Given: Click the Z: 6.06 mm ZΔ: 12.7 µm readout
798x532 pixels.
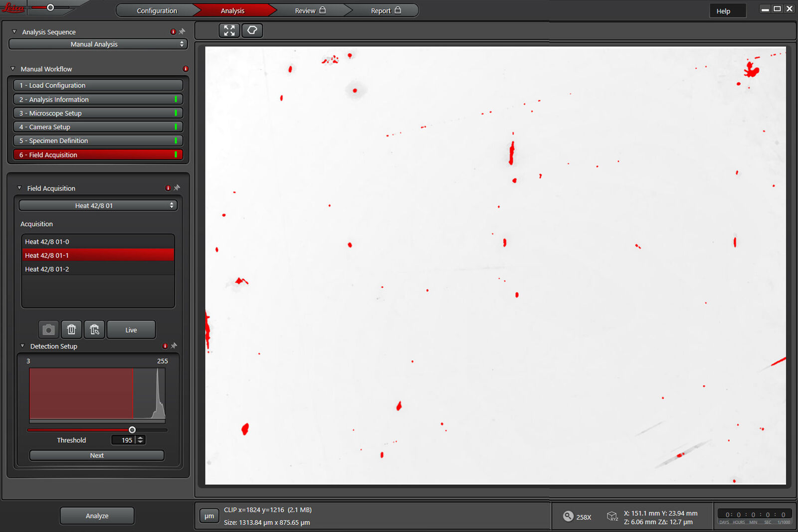Looking at the screenshot, I should pyautogui.click(x=658, y=522).
